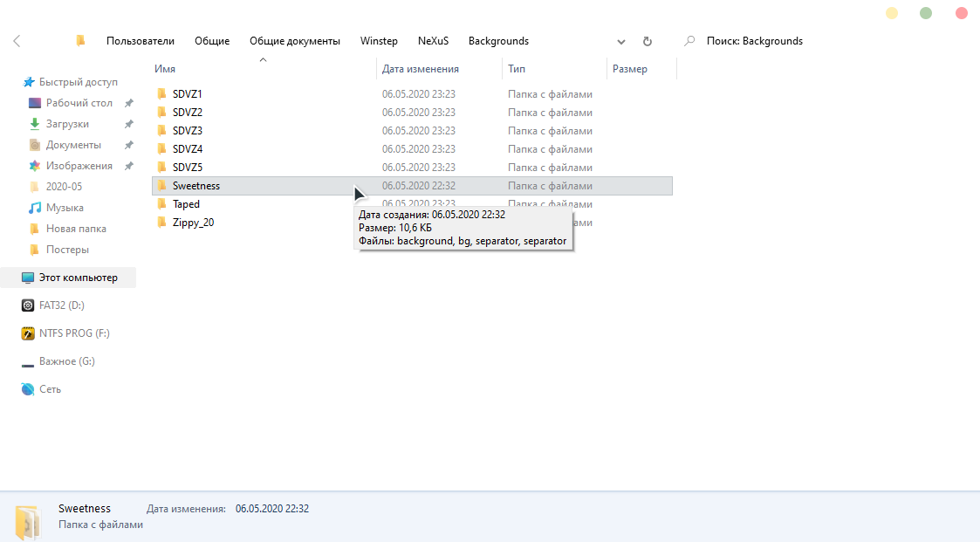Viewport: 980px width, 542px height.
Task: Go to Общие документы breadcrumb segment
Action: pos(294,41)
